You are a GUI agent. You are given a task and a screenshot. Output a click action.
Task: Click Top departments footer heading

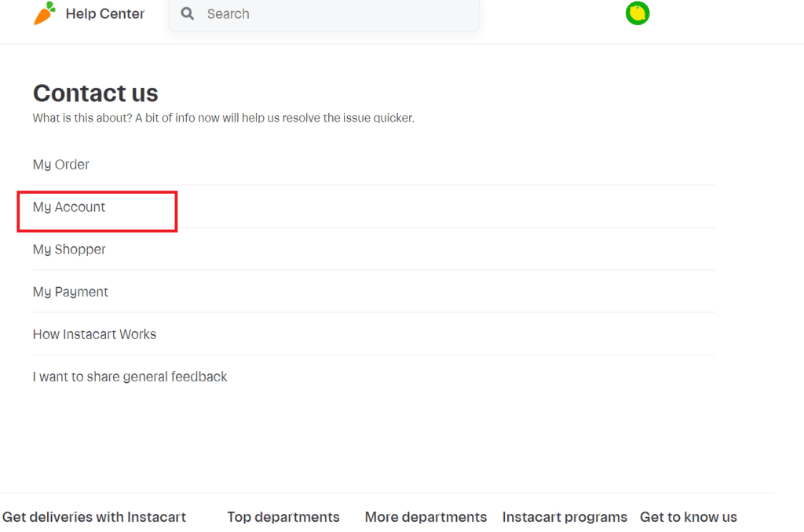pyautogui.click(x=283, y=517)
